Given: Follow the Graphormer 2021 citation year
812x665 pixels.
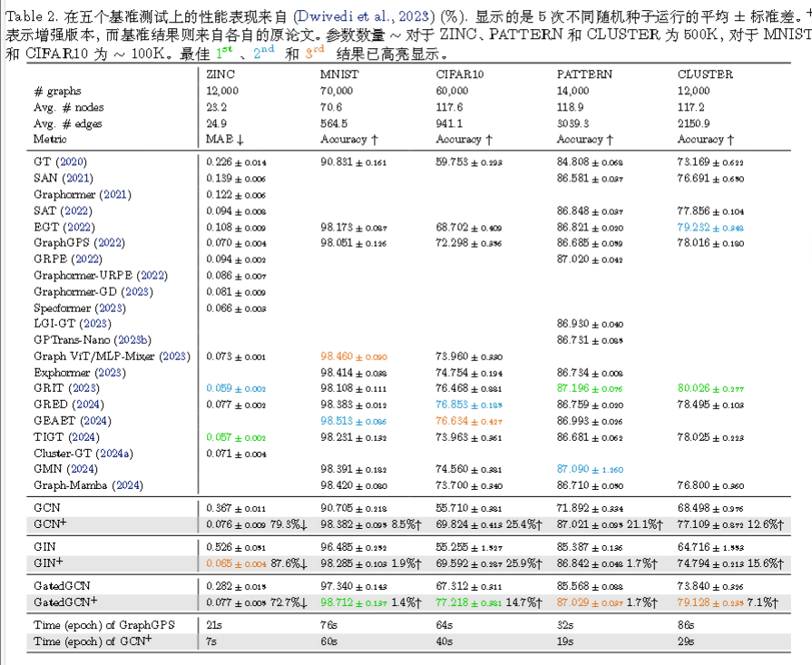Looking at the screenshot, I should [x=115, y=194].
